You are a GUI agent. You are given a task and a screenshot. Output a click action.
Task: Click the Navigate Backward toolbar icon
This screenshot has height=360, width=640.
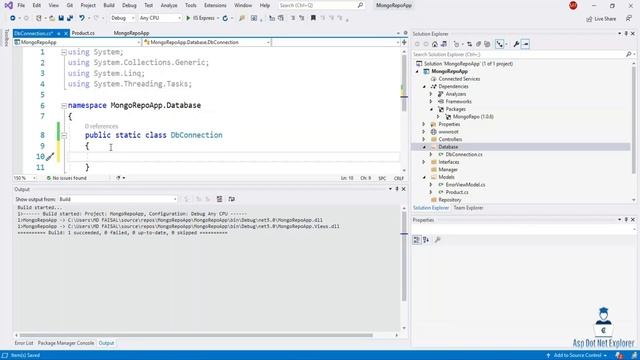click(x=13, y=18)
